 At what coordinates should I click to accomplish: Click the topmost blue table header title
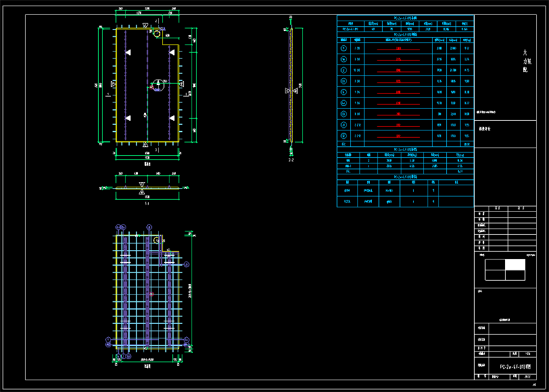pyautogui.click(x=406, y=18)
